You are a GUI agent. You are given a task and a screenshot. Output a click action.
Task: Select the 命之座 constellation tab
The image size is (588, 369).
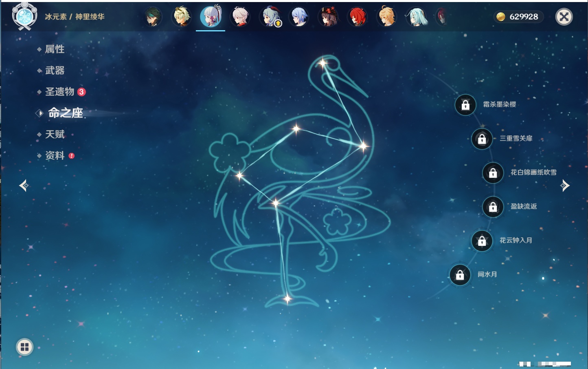coord(66,113)
